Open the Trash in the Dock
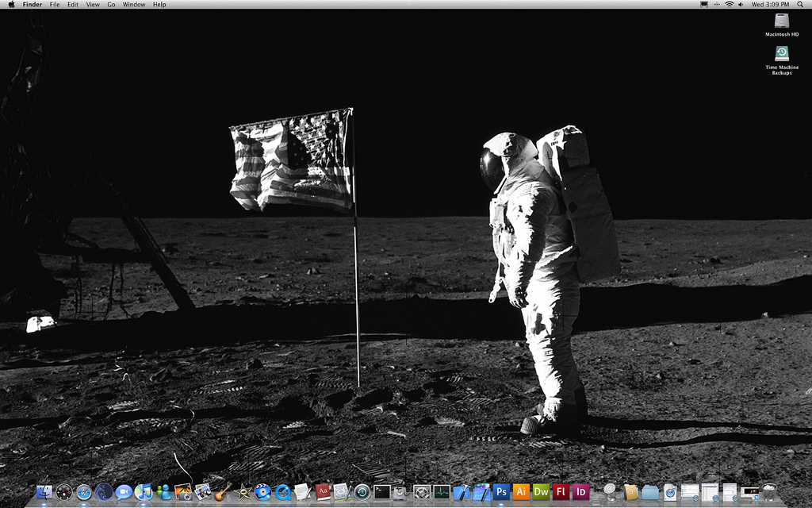 click(x=769, y=492)
